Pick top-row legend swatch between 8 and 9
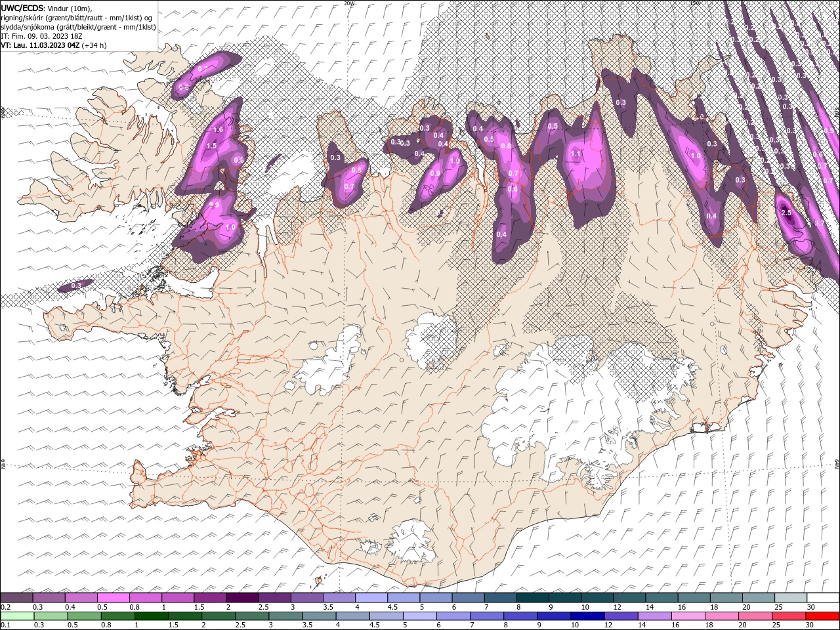This screenshot has height=630, width=840. coord(532,598)
